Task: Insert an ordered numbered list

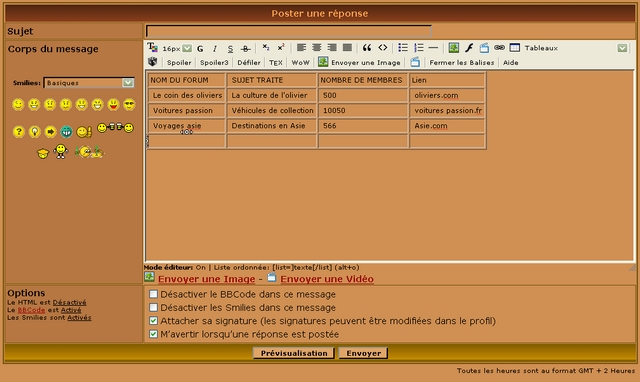Action: [418, 48]
